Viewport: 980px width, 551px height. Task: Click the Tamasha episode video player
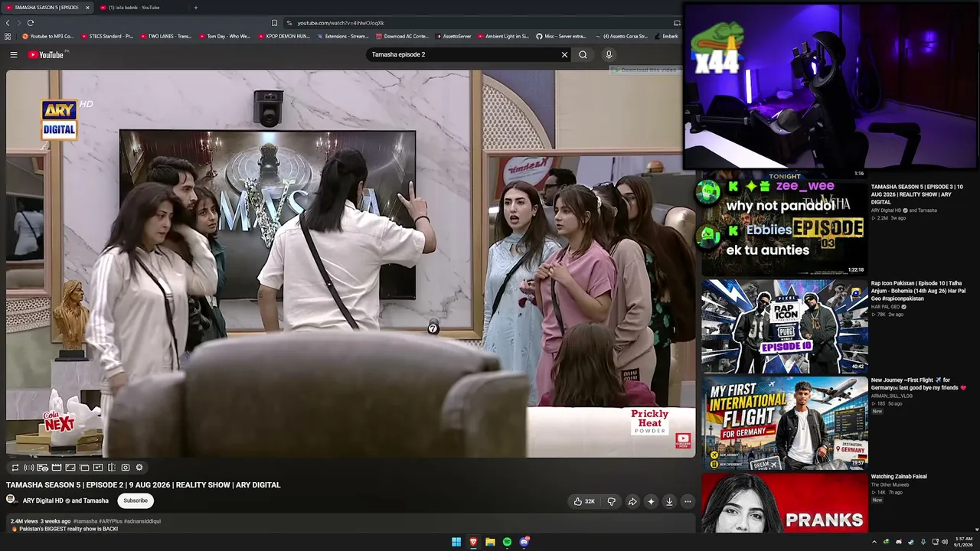(351, 264)
